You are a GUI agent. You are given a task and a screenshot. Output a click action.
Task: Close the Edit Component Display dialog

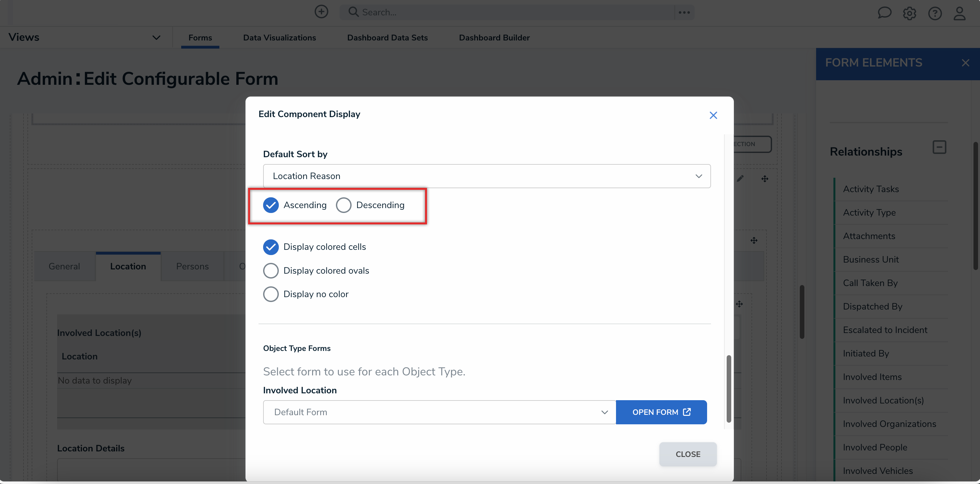point(713,115)
